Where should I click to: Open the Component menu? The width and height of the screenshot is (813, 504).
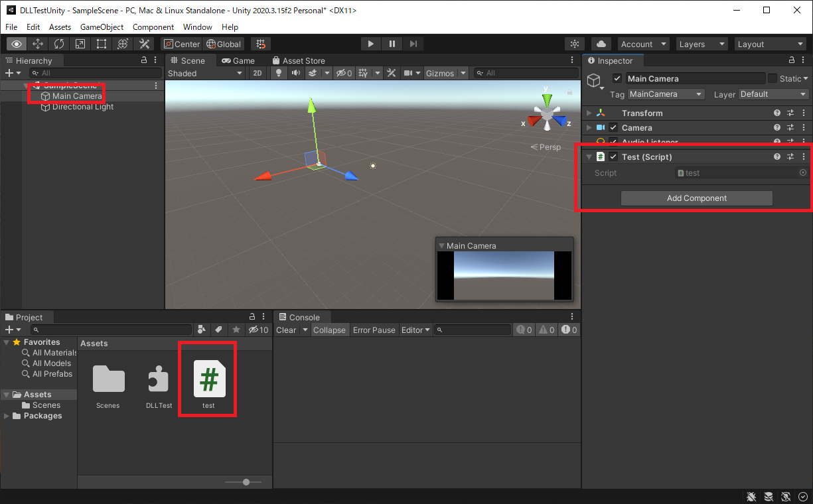[x=153, y=27]
